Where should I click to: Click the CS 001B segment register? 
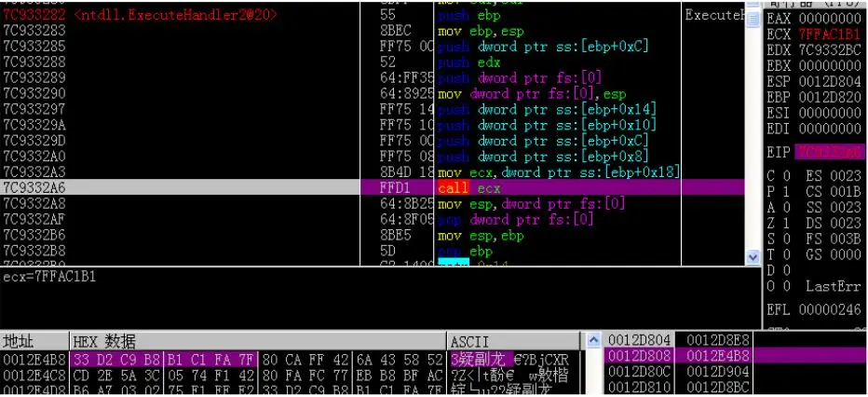point(834,192)
